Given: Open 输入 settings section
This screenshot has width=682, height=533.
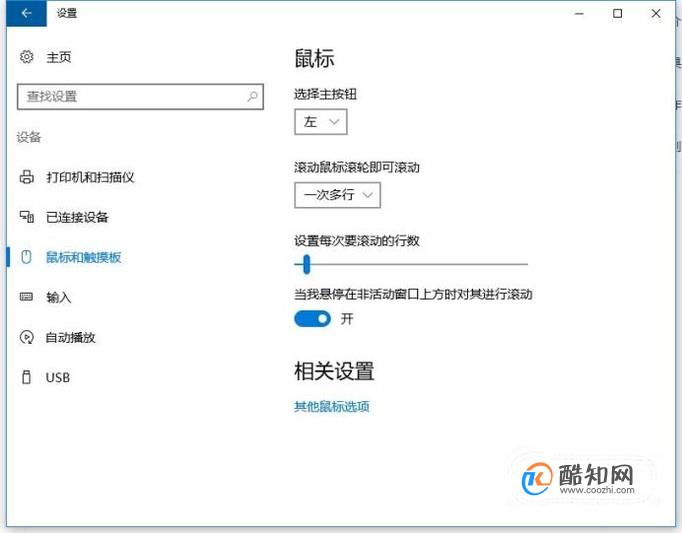Looking at the screenshot, I should point(58,297).
